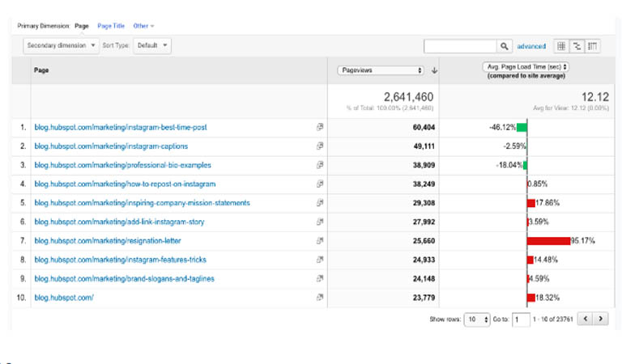Image resolution: width=622 pixels, height=364 pixels.
Task: Open the instagram-features-tricks page link
Action: pos(120,260)
